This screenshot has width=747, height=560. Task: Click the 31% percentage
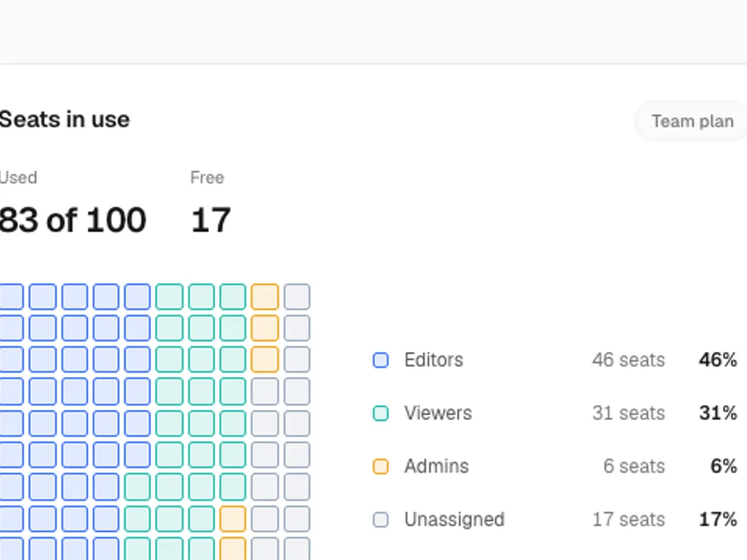pos(718,413)
